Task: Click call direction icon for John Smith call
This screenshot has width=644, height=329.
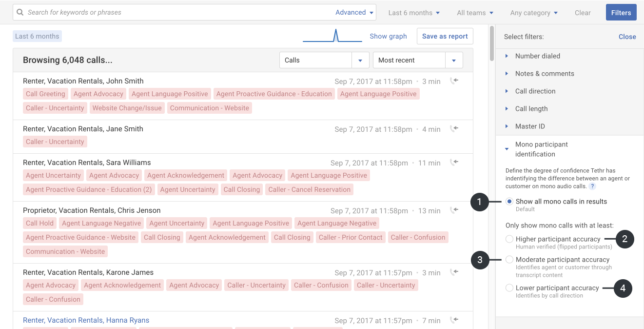Action: 454,81
